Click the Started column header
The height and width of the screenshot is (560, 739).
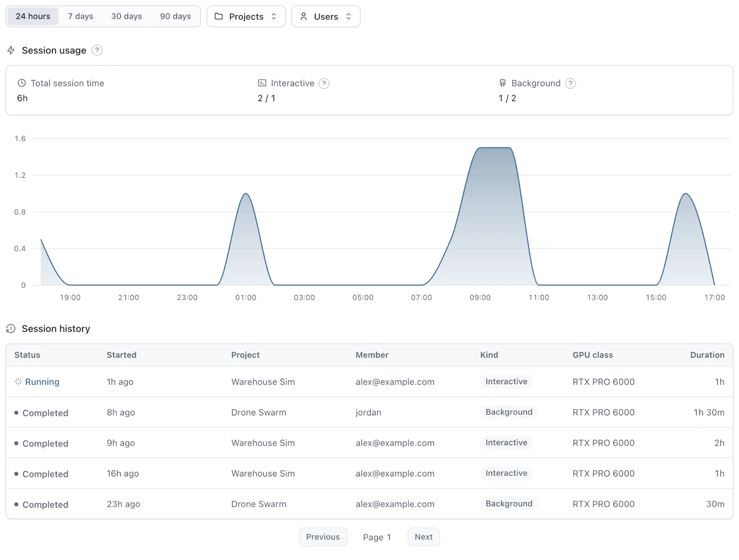point(121,355)
